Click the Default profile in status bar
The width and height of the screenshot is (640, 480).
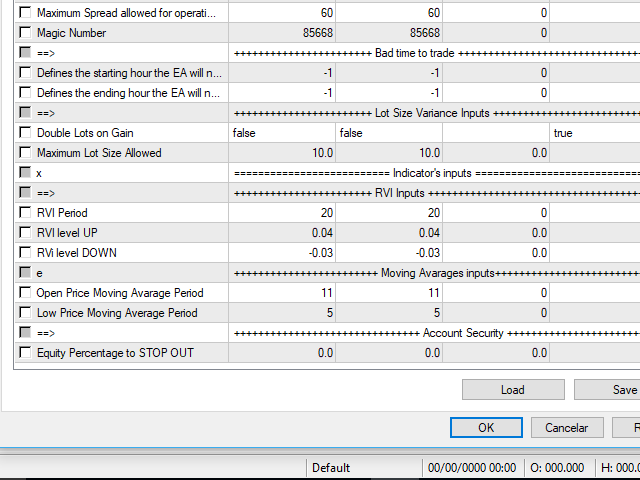(x=331, y=467)
